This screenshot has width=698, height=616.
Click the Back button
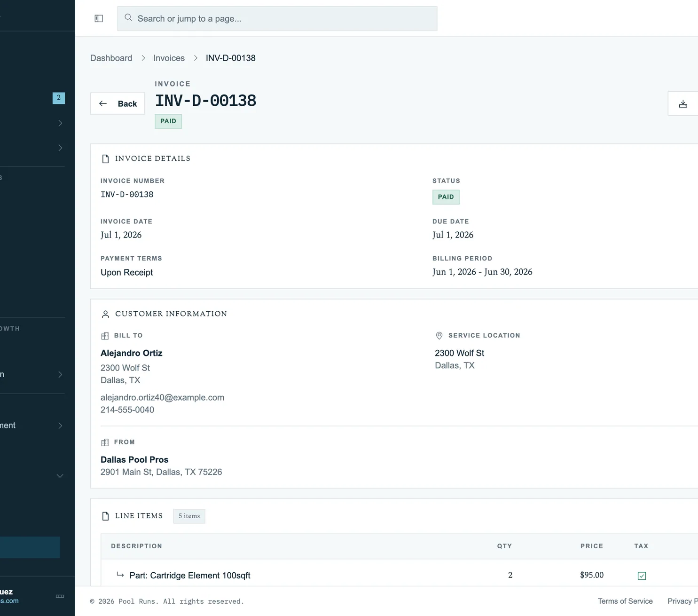(118, 103)
